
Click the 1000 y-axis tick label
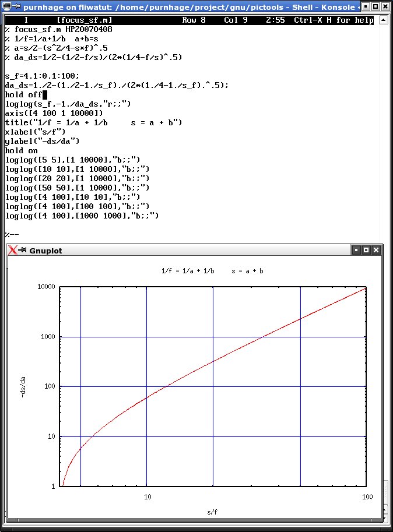[x=48, y=337]
